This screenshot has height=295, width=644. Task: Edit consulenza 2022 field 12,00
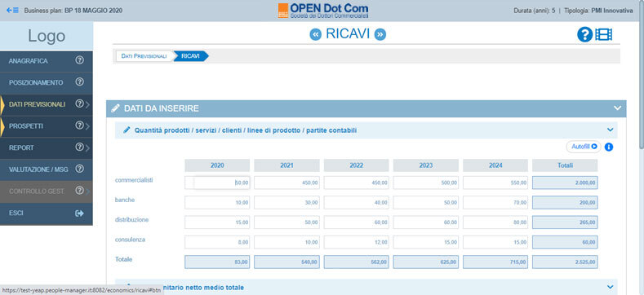pyautogui.click(x=356, y=242)
